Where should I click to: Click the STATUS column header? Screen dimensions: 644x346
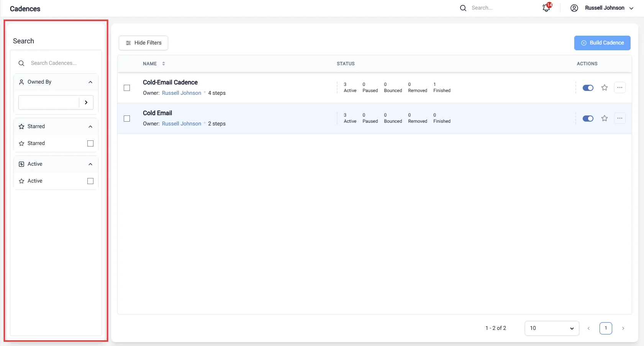[346, 64]
